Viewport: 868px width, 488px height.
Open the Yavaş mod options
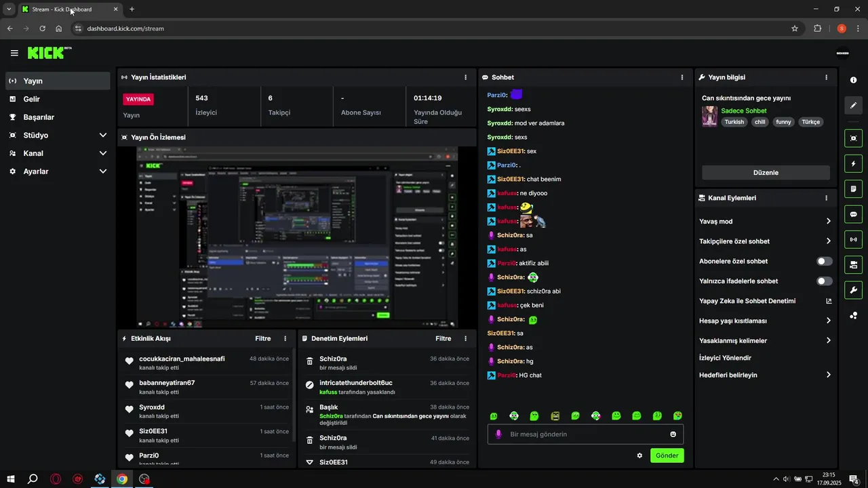point(765,221)
